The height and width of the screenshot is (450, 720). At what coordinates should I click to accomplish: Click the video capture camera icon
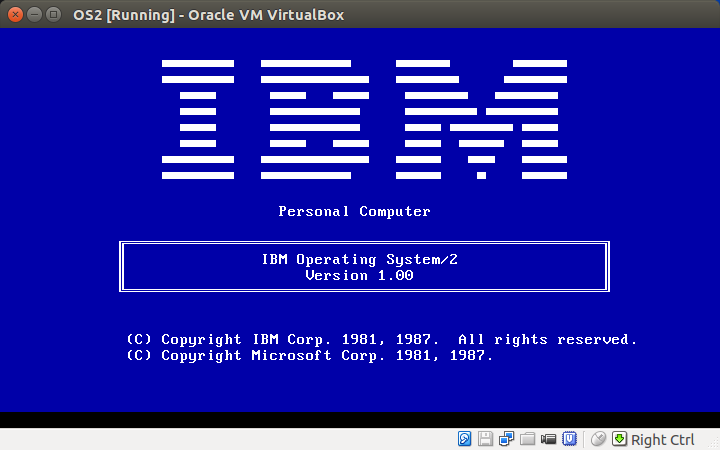point(548,439)
